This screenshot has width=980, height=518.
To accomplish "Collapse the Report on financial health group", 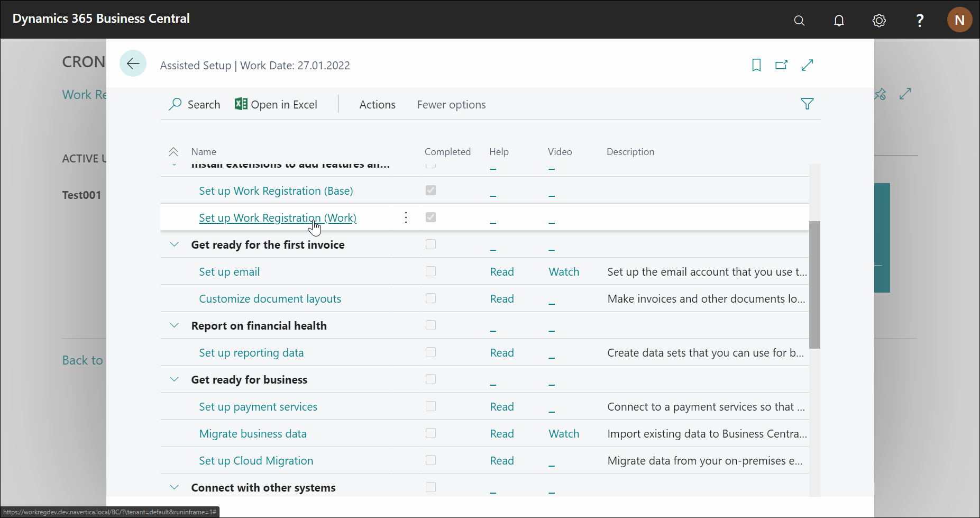I will [x=174, y=325].
